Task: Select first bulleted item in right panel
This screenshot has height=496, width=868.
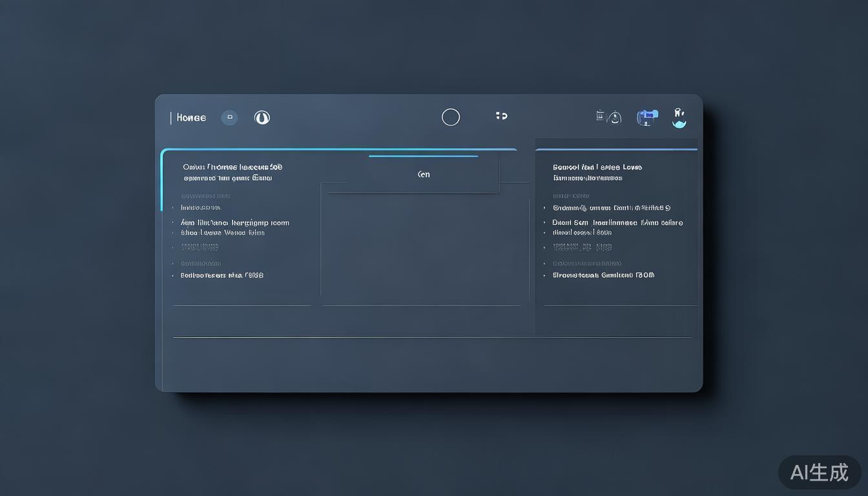Action: pyautogui.click(x=611, y=208)
